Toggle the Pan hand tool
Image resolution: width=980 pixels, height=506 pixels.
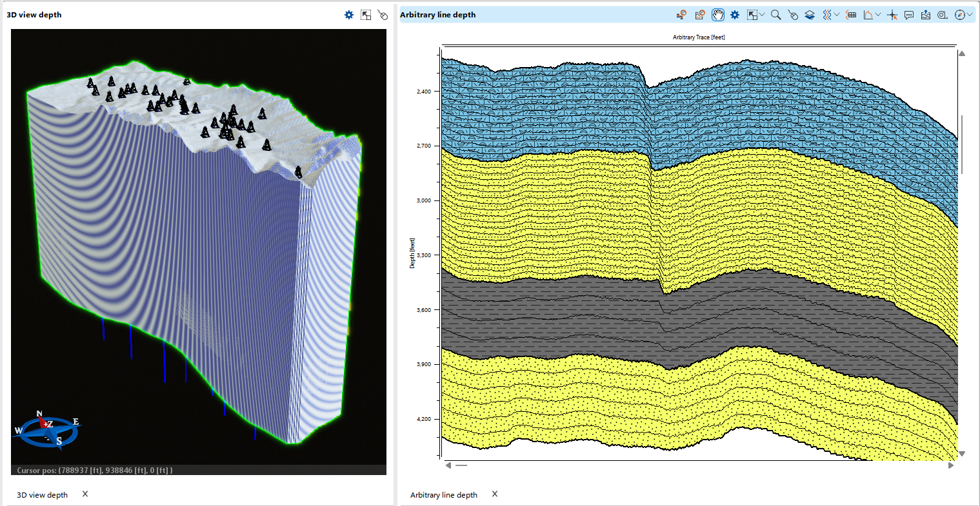(718, 14)
